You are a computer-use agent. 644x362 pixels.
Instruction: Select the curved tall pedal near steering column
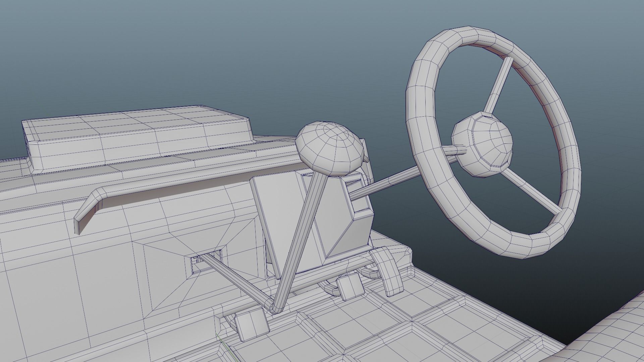click(x=387, y=271)
